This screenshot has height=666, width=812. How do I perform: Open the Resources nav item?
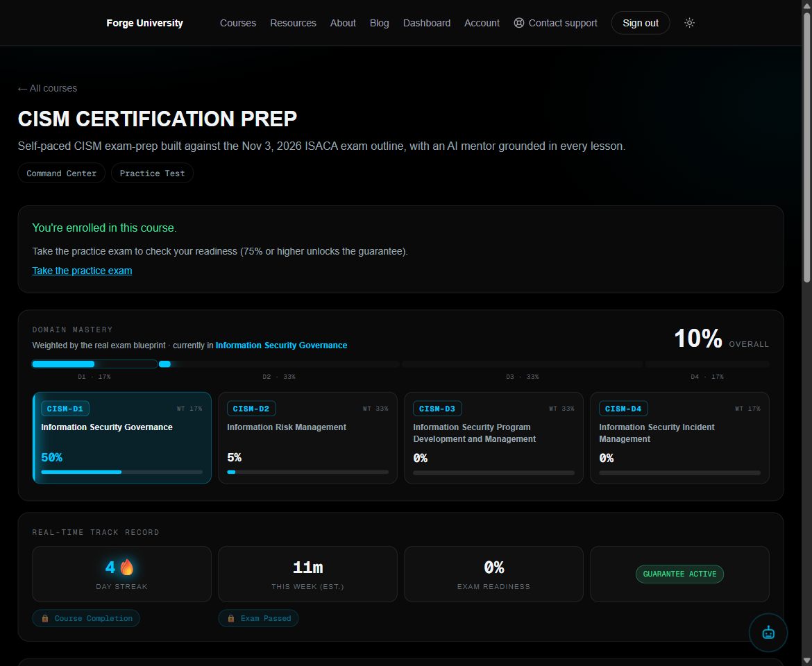point(293,24)
